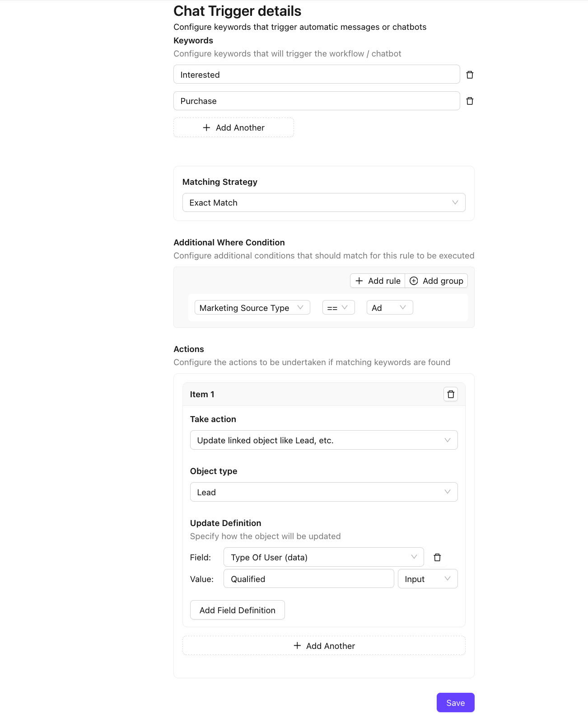Click the circled plus Add group icon

pyautogui.click(x=414, y=281)
